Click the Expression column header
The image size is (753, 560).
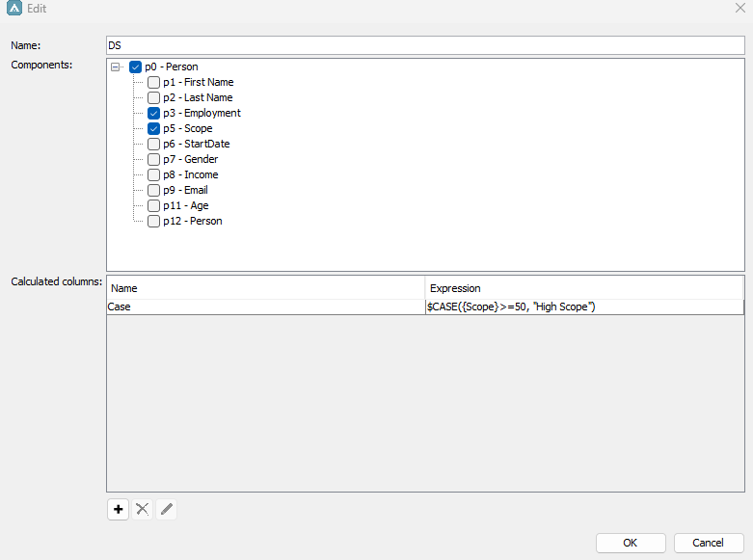click(583, 288)
